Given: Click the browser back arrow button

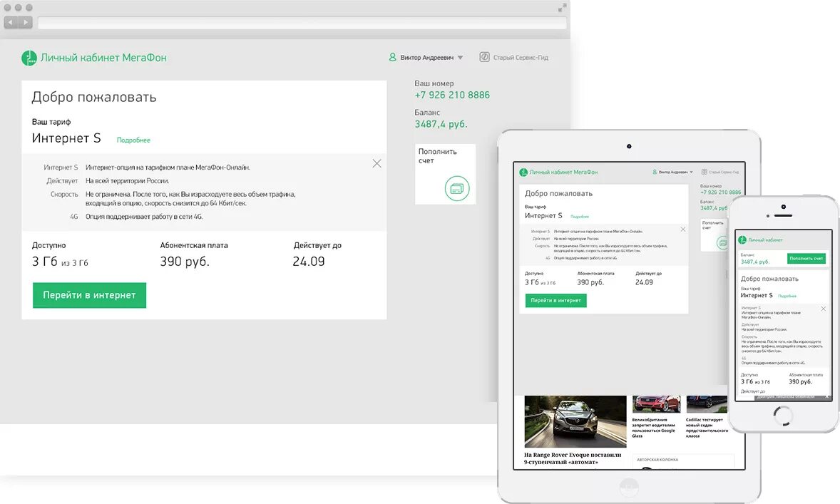Looking at the screenshot, I should pyautogui.click(x=11, y=23).
